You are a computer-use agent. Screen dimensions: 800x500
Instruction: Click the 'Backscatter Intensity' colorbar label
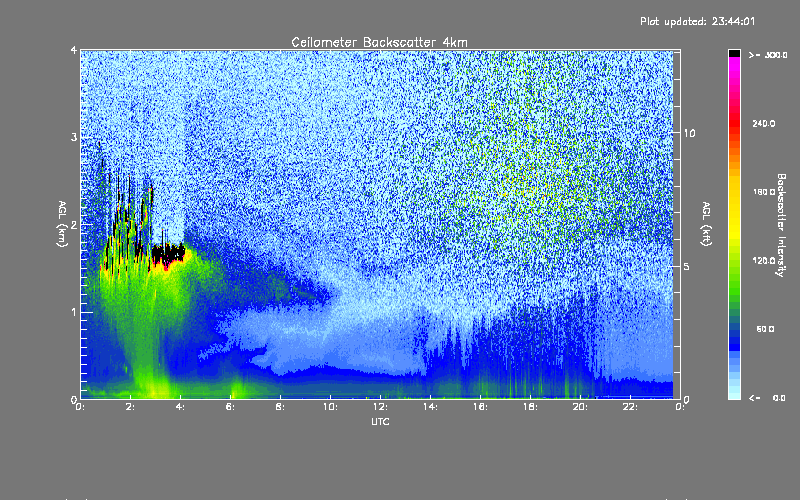pyautogui.click(x=781, y=225)
